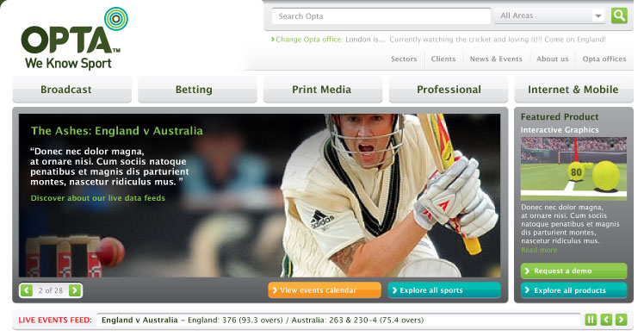Click the cricketer banner photo
Image resolution: width=644 pixels, height=336 pixels.
[x=259, y=196]
